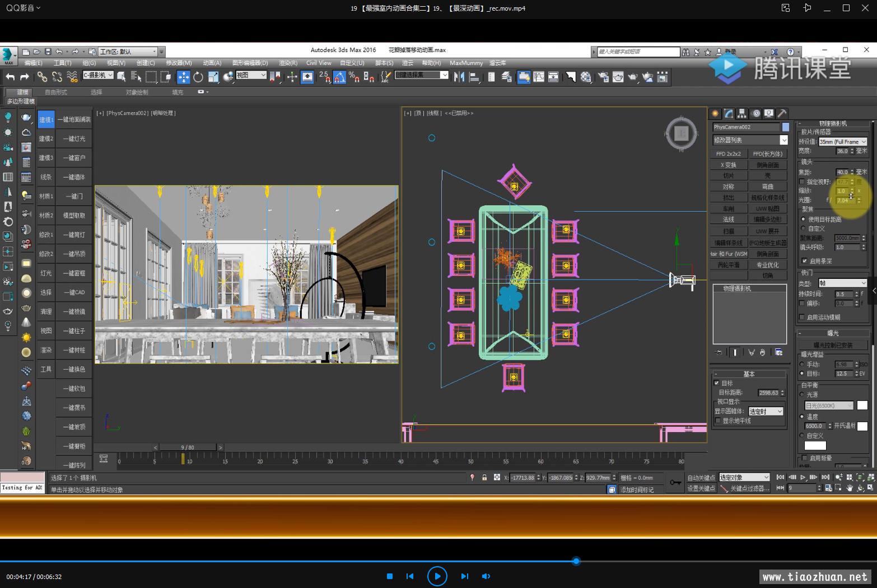Image resolution: width=877 pixels, height=588 pixels.
Task: Click the ViewCube in top viewport
Action: (682, 133)
